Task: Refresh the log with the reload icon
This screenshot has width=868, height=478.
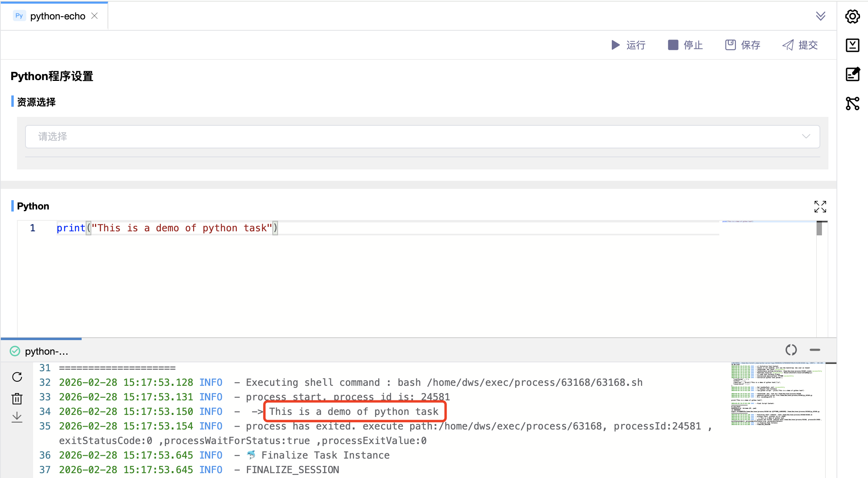Action: [x=17, y=377]
